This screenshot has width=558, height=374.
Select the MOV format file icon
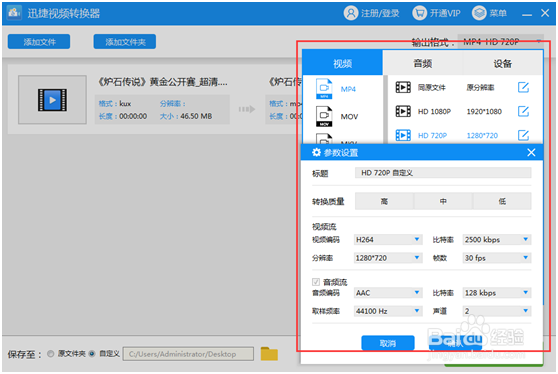click(324, 116)
